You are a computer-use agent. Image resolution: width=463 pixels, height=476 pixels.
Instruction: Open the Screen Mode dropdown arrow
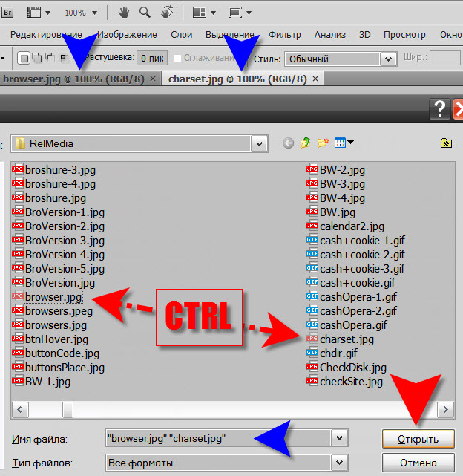click(249, 13)
